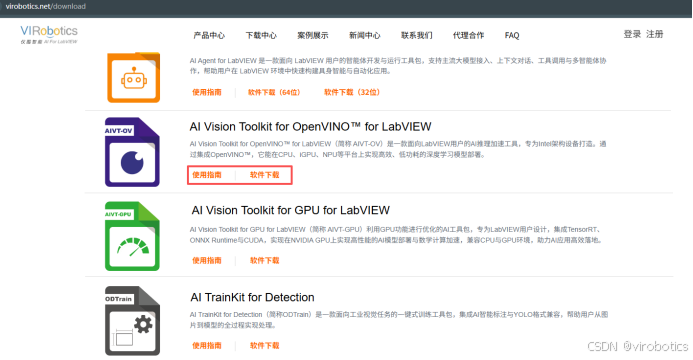This screenshot has width=693, height=360.
Task: Click 登录 link
Action: point(632,34)
